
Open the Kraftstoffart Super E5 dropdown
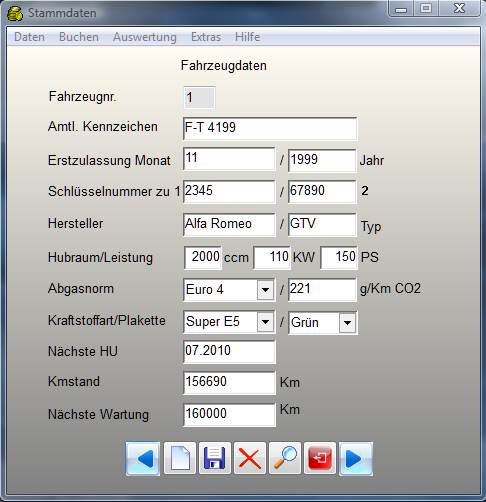click(x=265, y=322)
